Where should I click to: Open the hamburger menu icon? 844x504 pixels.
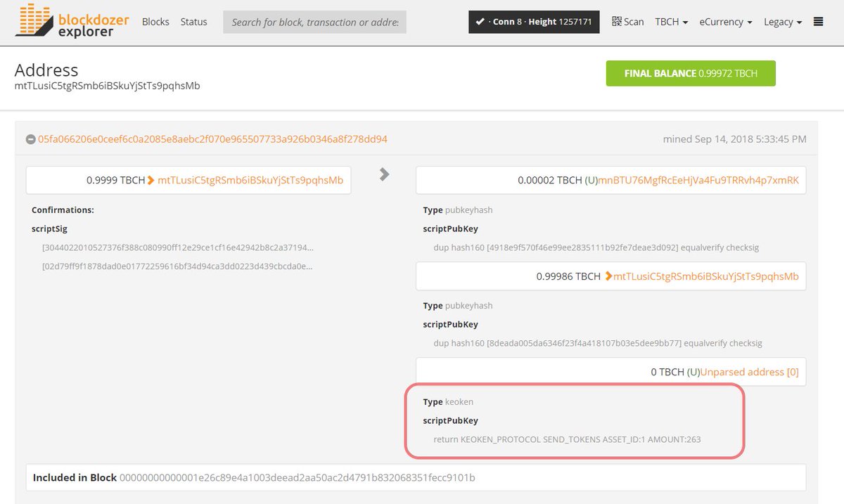tap(818, 22)
